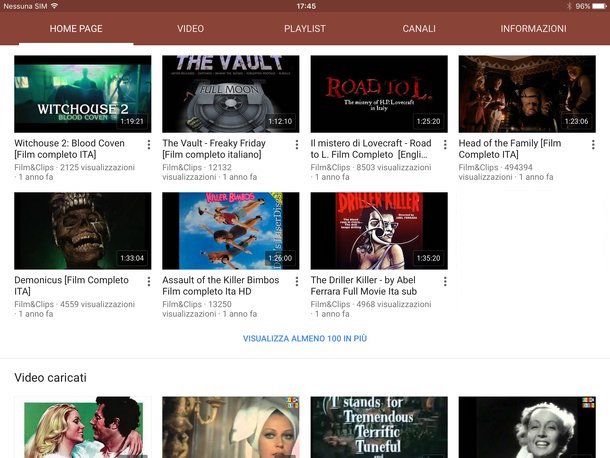Play the Witchouse 2 thumbnail
610x458 pixels.
(x=82, y=94)
